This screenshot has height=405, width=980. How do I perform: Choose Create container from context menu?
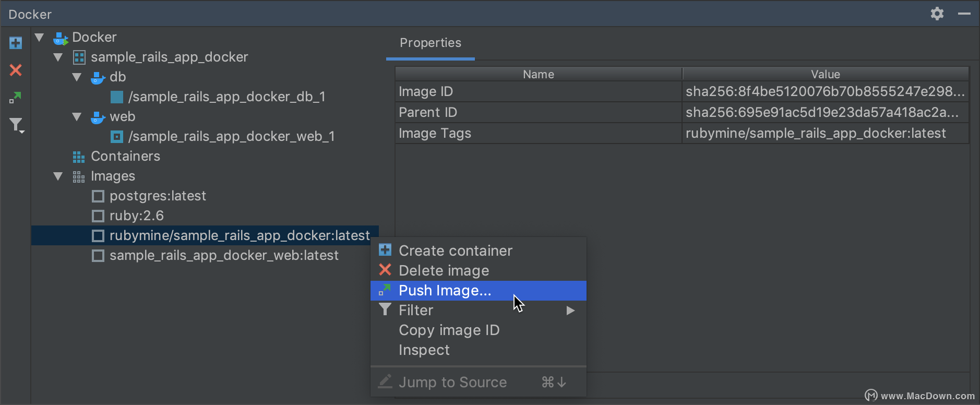[x=479, y=251]
